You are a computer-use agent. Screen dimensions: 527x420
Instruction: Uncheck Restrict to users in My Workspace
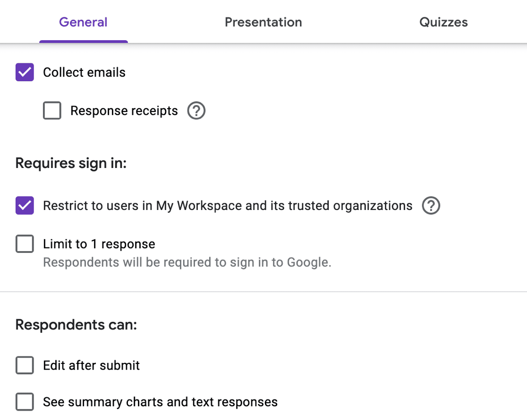25,205
